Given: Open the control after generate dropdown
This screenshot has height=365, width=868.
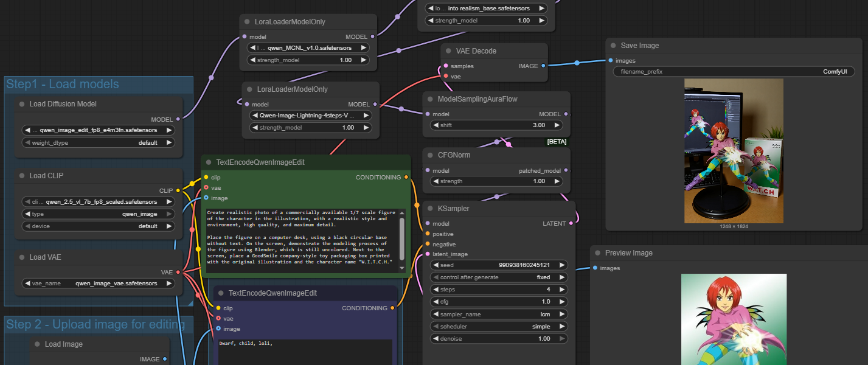Looking at the screenshot, I should [x=499, y=277].
